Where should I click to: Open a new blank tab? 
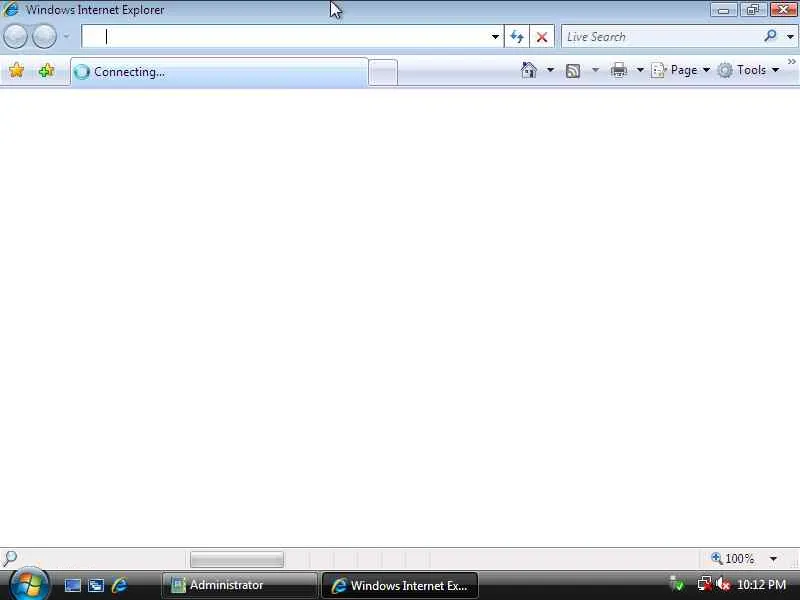pyautogui.click(x=383, y=72)
